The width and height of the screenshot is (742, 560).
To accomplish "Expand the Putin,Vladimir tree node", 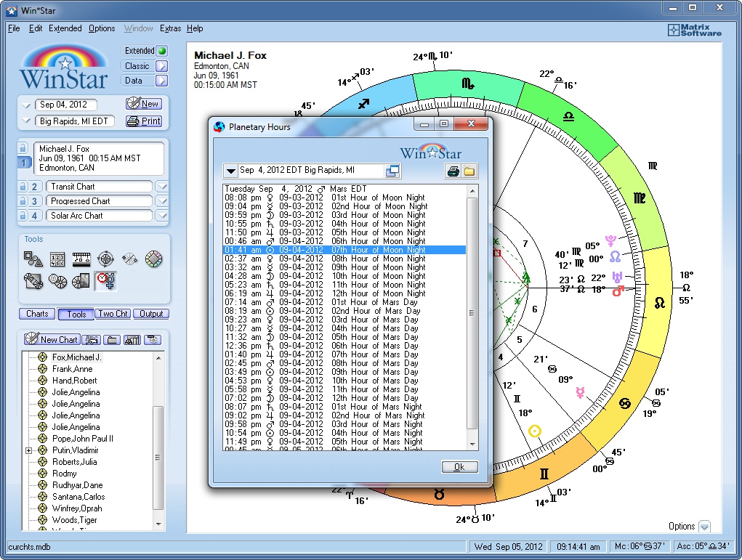I will (29, 451).
